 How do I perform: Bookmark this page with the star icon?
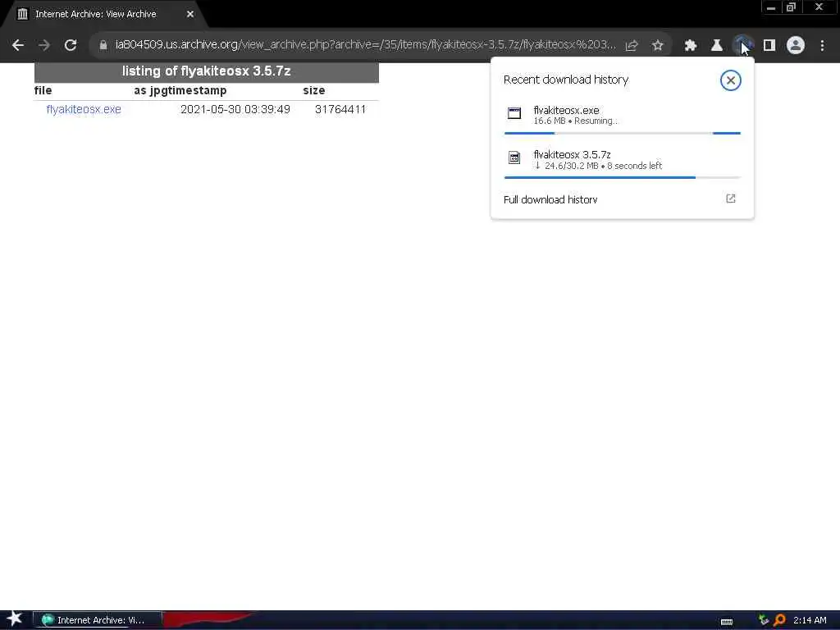coord(657,46)
